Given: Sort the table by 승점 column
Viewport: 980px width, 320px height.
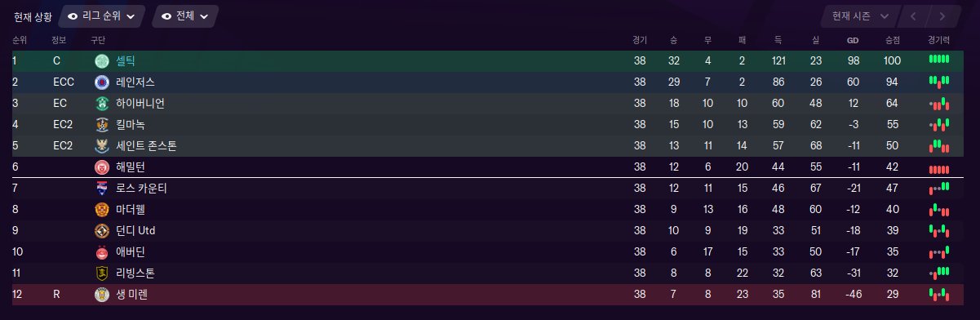Looking at the screenshot, I should click(892, 40).
